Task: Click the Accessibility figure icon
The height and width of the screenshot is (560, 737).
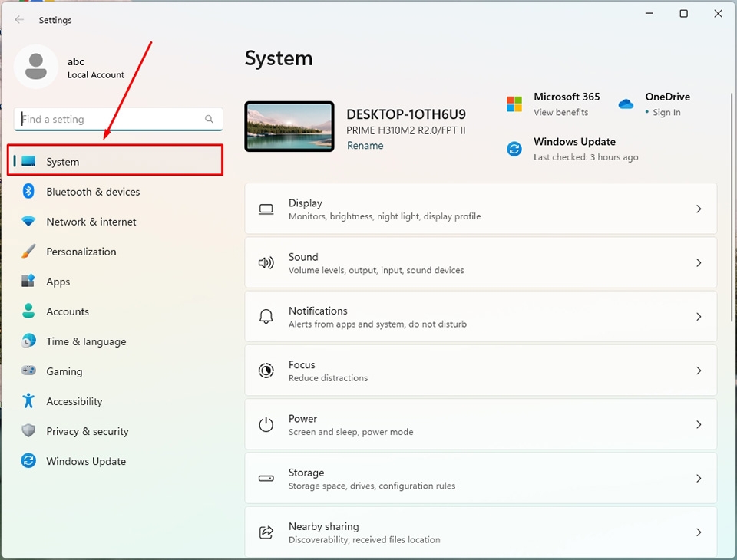Action: point(28,400)
